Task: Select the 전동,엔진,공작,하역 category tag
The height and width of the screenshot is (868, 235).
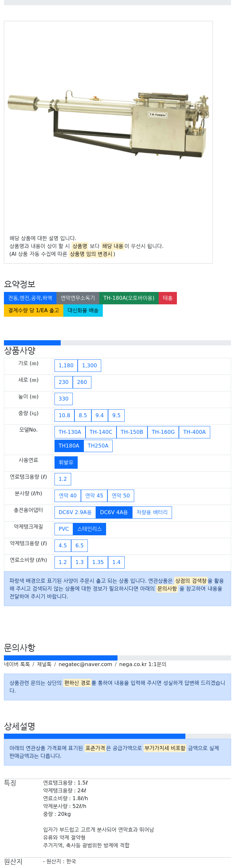Action: coord(30,298)
